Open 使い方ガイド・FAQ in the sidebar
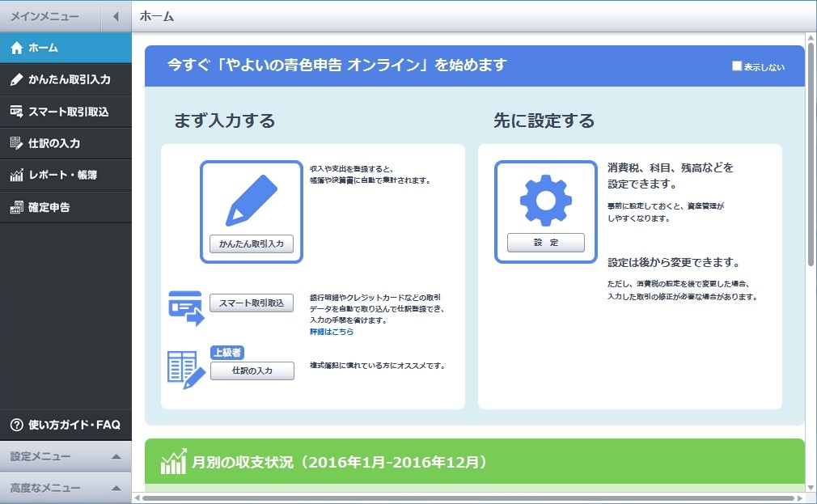The width and height of the screenshot is (817, 504). (66, 425)
